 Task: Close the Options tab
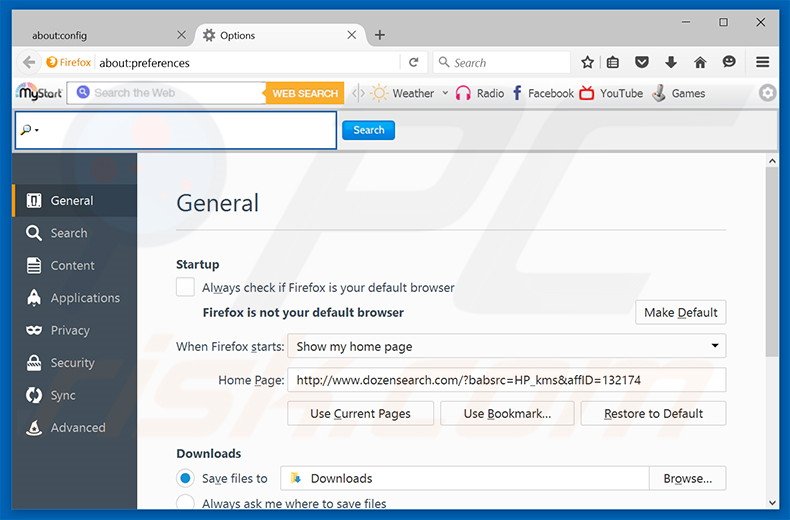tap(352, 35)
